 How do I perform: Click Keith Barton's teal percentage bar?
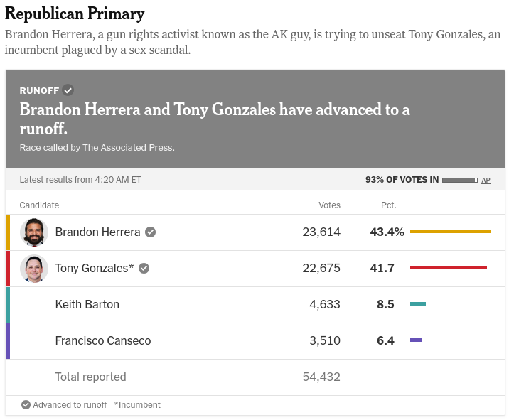pyautogui.click(x=418, y=304)
